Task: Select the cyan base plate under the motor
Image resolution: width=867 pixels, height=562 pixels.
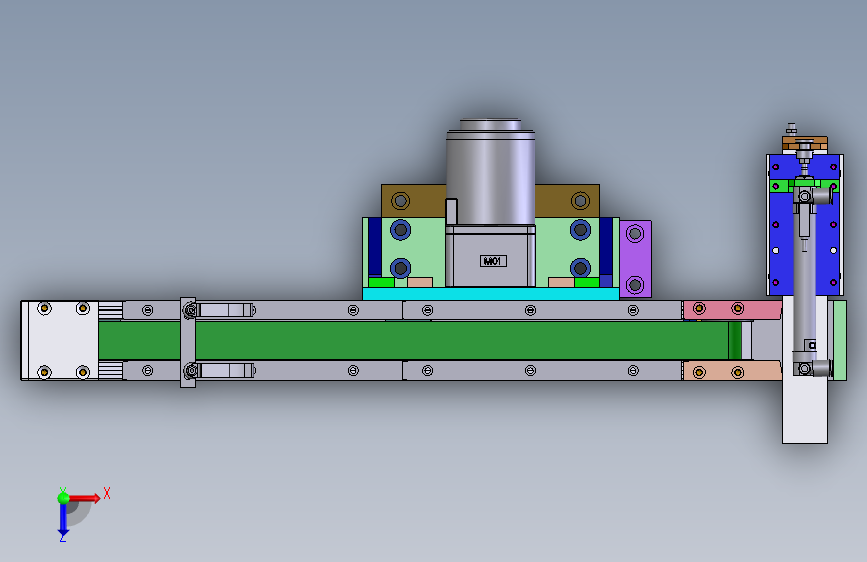Action: (490, 294)
